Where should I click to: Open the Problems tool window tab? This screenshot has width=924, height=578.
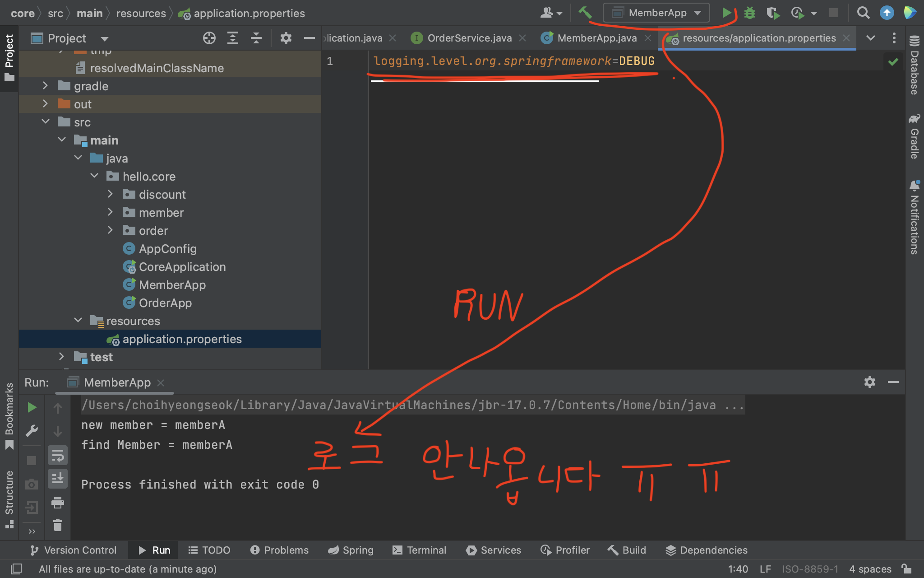[280, 550]
